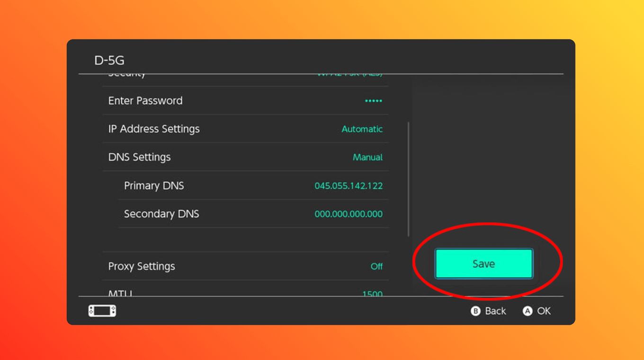The height and width of the screenshot is (360, 644).
Task: Switch DNS Settings from Manual
Action: [367, 157]
